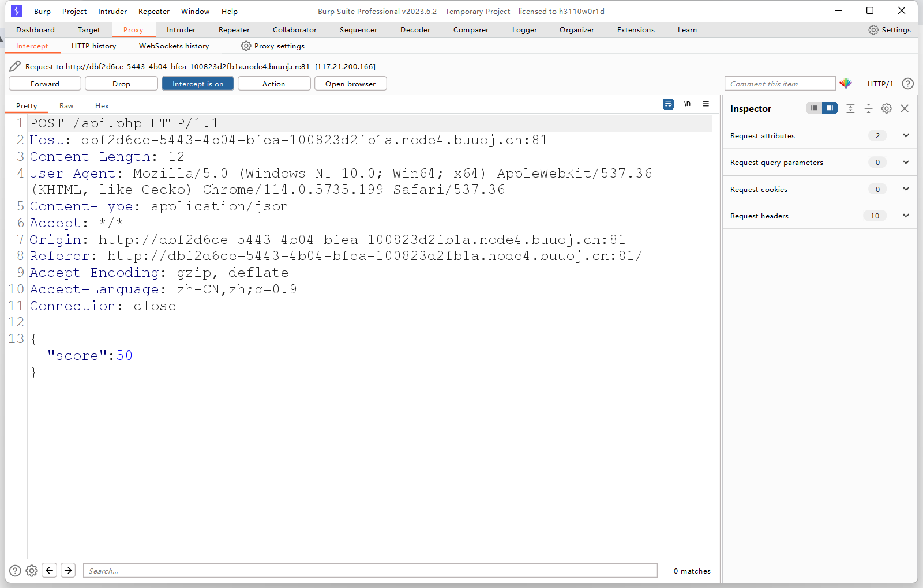Screen dimensions: 923x588
Task: Toggle the Intercept is on button
Action: 198,84
